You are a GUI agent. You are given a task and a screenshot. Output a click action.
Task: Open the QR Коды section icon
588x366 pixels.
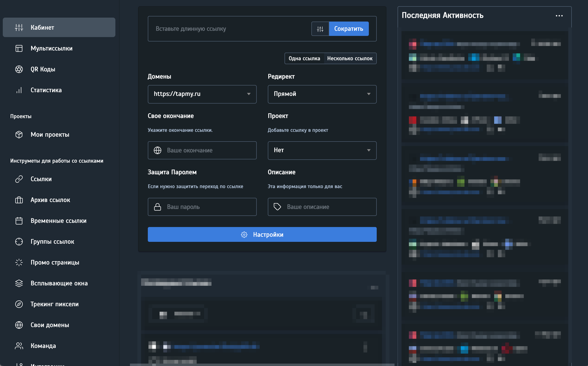19,69
